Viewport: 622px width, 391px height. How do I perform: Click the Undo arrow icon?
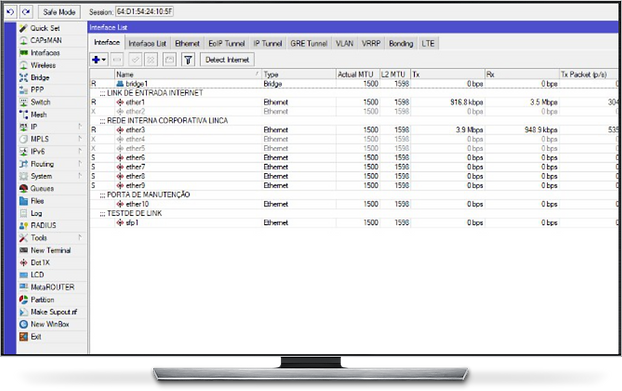[10, 12]
